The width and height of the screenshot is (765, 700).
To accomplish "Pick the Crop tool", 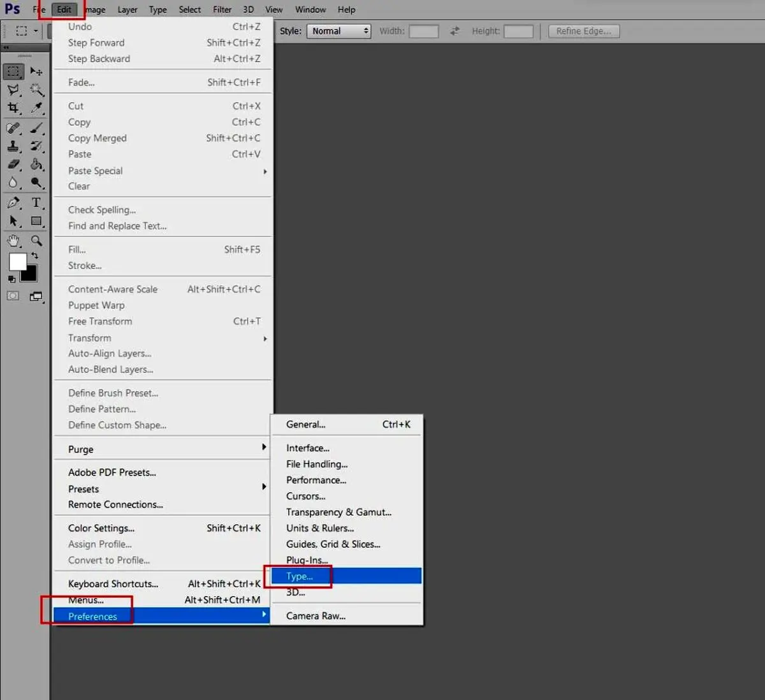I will click(13, 108).
